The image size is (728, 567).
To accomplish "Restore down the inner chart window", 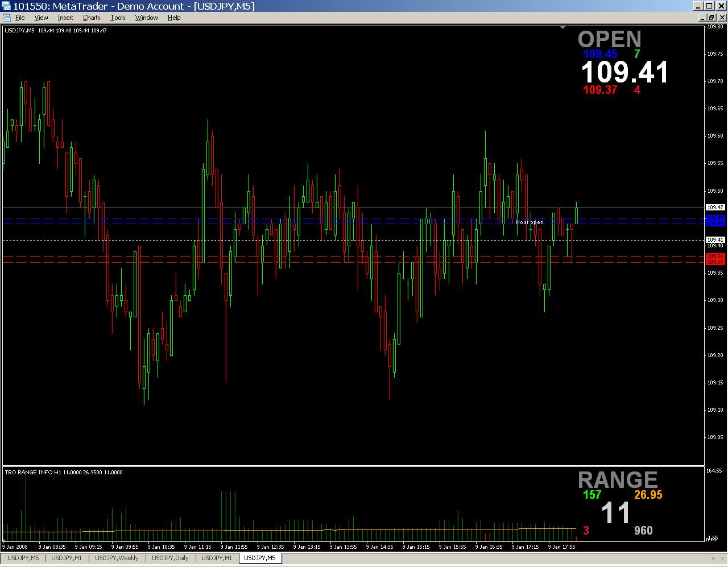I will [x=712, y=18].
